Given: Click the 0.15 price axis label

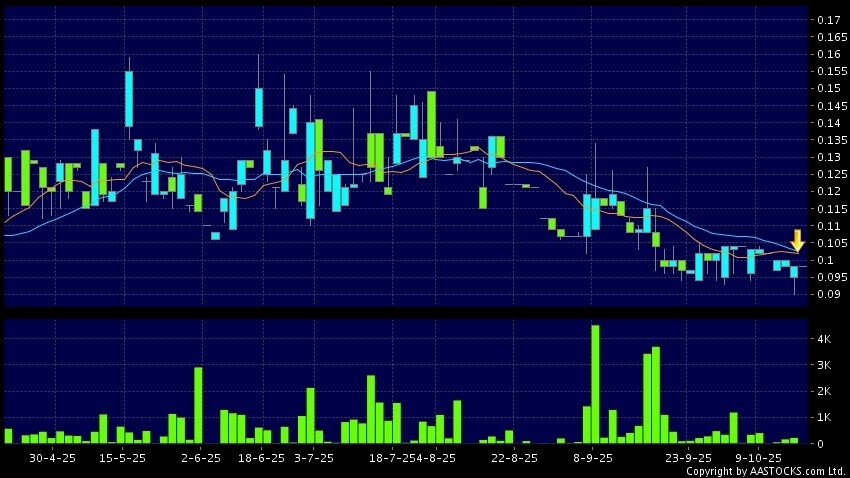Looking at the screenshot, I should coord(828,89).
